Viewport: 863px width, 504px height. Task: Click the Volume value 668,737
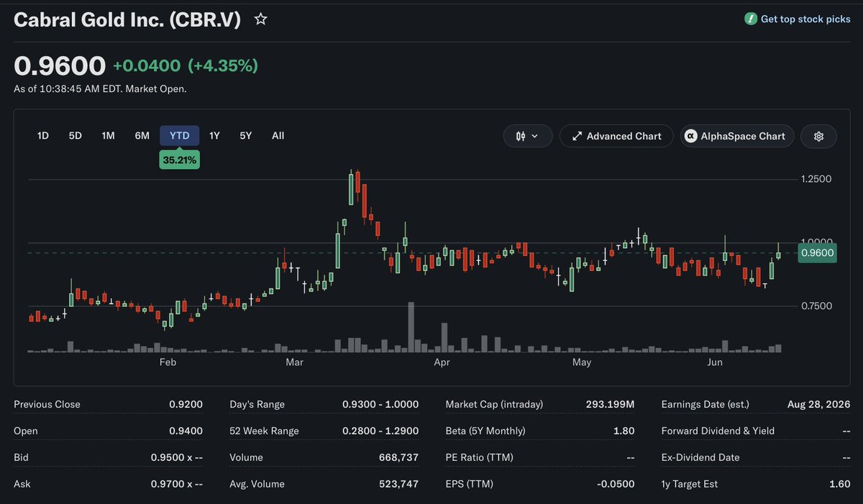398,457
